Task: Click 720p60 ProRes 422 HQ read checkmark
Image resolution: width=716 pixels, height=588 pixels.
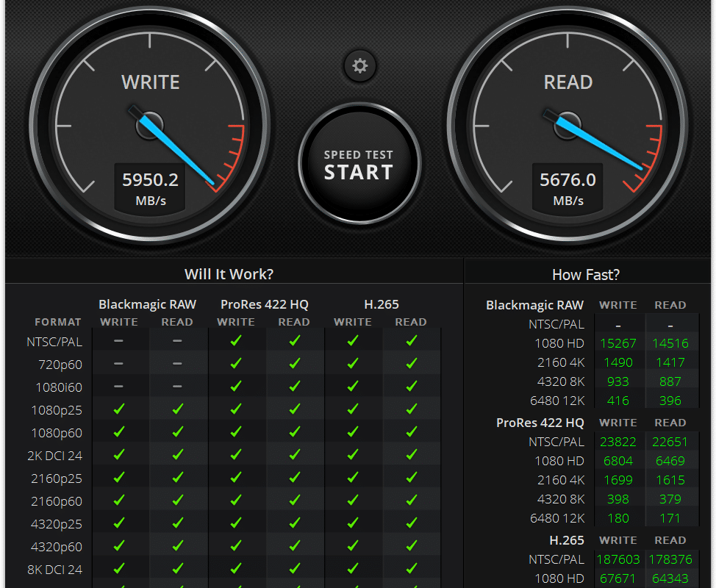Action: point(295,363)
